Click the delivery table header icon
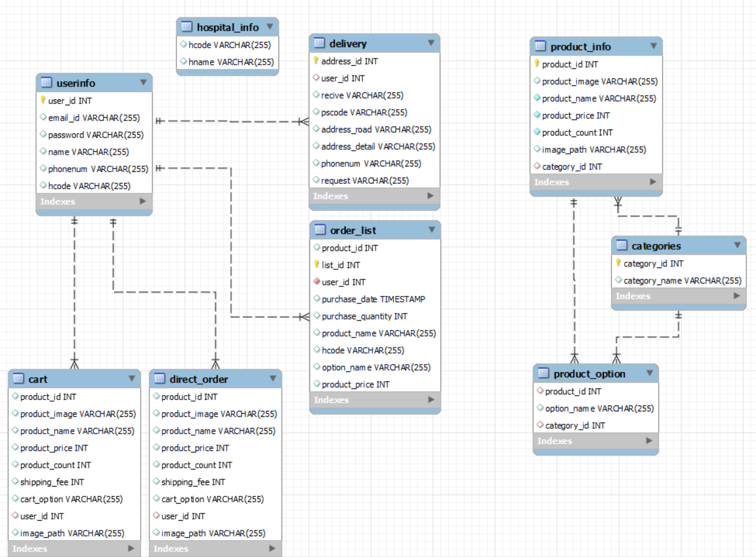The height and width of the screenshot is (557, 756). 319,43
